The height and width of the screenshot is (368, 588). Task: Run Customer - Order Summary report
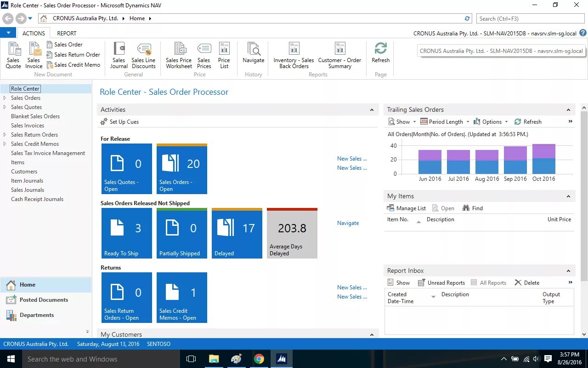(340, 56)
